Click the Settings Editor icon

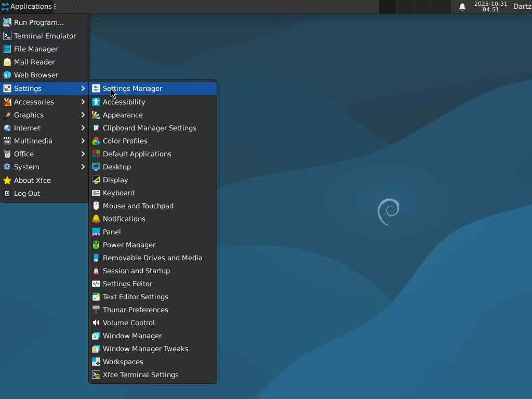[96, 284]
